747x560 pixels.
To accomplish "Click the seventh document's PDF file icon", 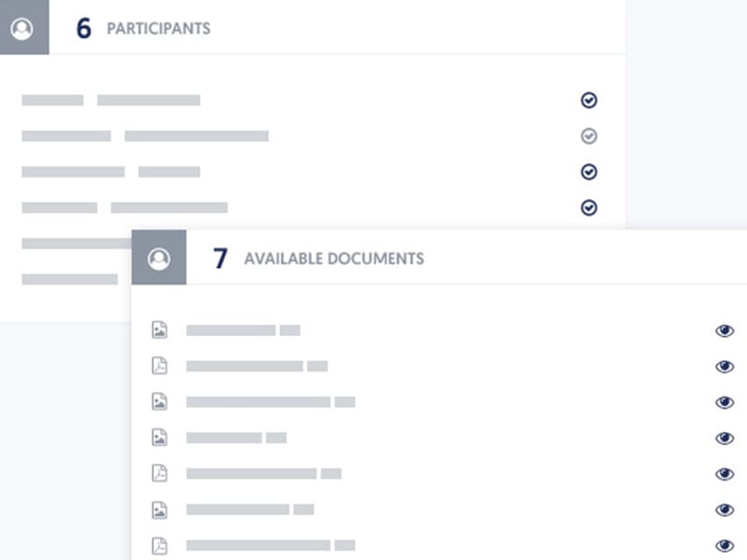I will [160, 545].
